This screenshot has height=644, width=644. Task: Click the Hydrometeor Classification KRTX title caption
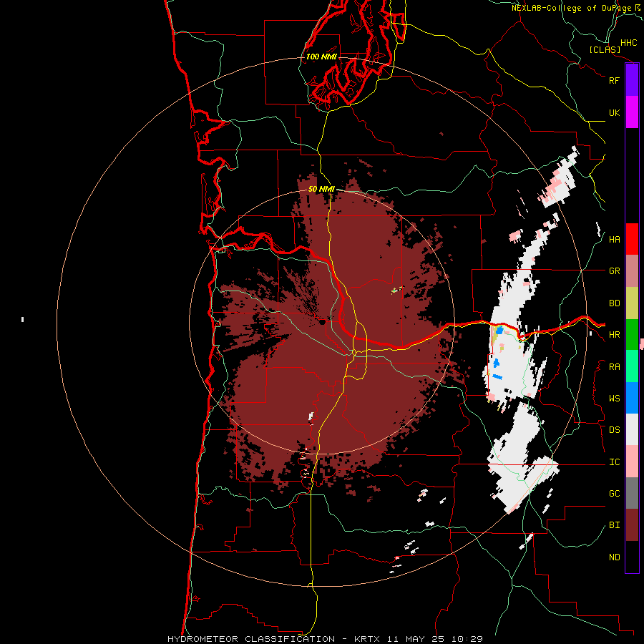click(325, 639)
